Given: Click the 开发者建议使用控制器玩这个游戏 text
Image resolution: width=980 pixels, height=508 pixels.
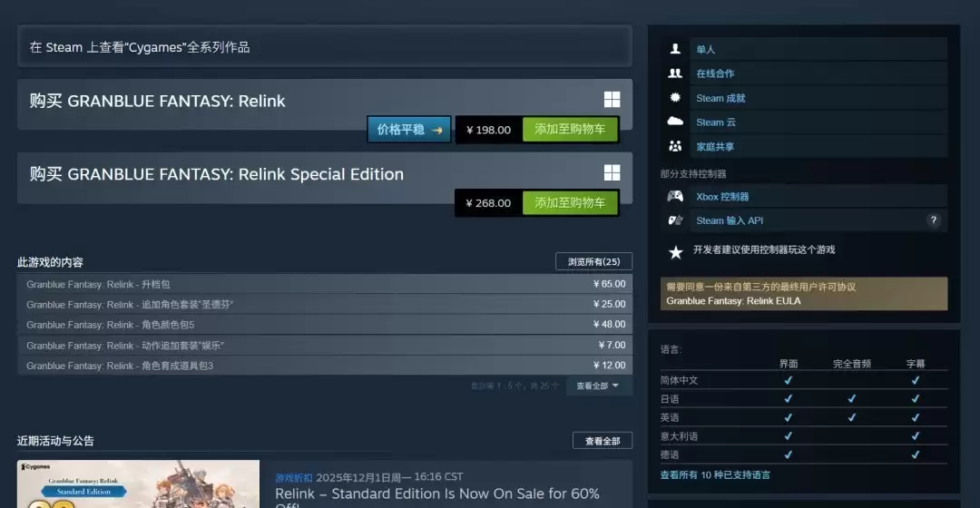Looking at the screenshot, I should [x=764, y=249].
